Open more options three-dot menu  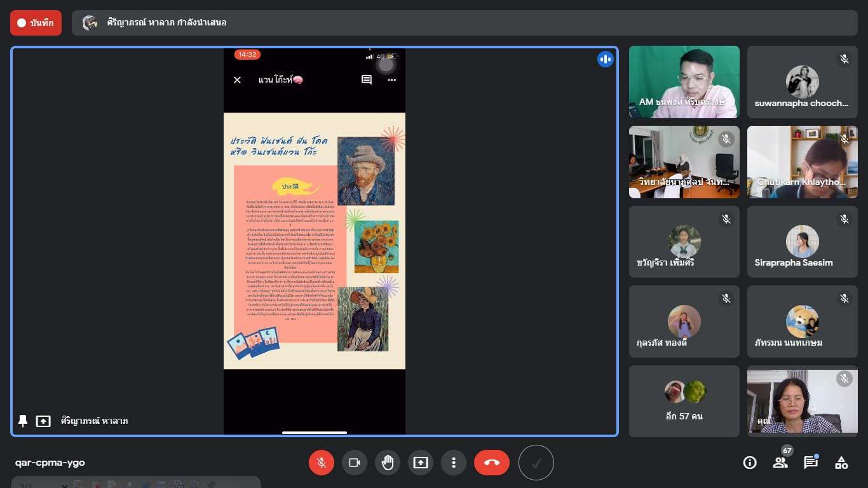[454, 463]
